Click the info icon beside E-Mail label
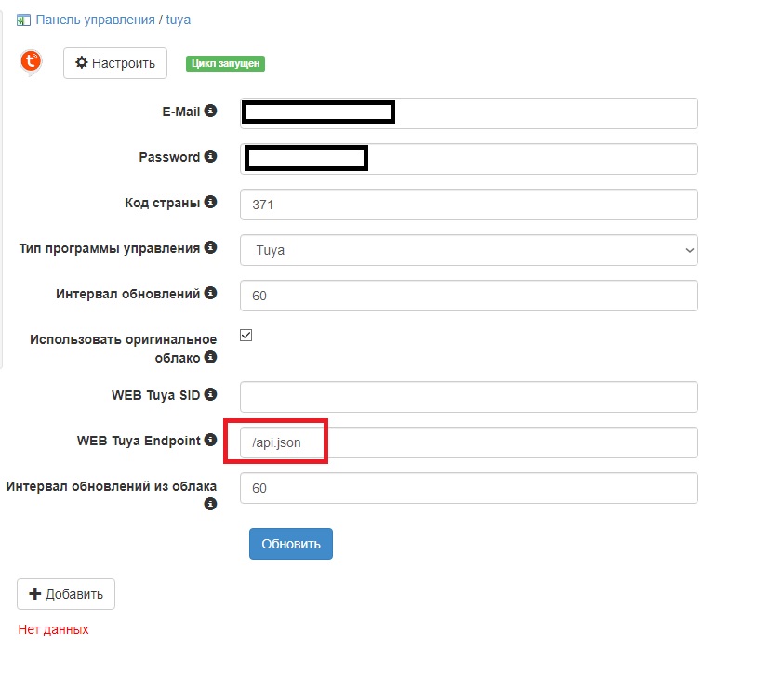 tap(211, 112)
